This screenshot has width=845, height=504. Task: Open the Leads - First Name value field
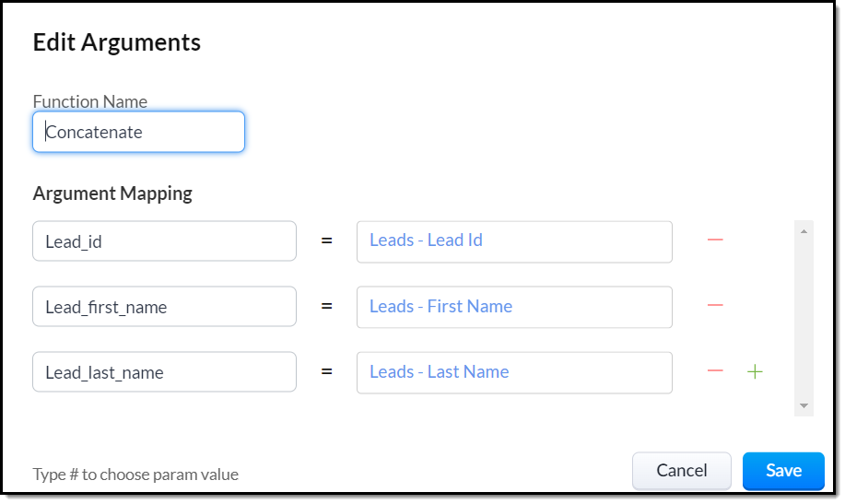click(513, 306)
